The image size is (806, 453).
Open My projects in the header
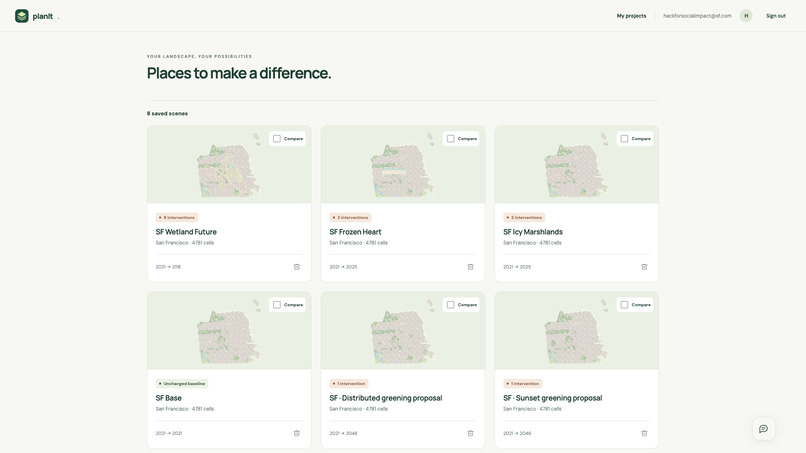631,16
